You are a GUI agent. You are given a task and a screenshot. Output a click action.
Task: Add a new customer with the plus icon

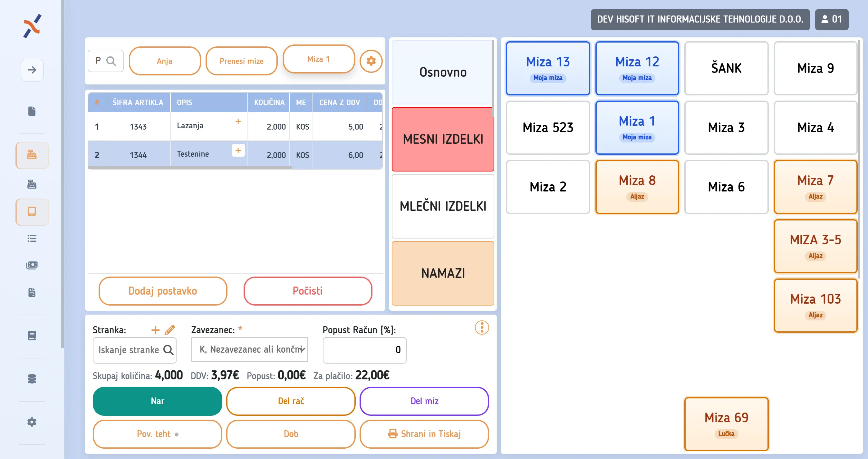[155, 330]
